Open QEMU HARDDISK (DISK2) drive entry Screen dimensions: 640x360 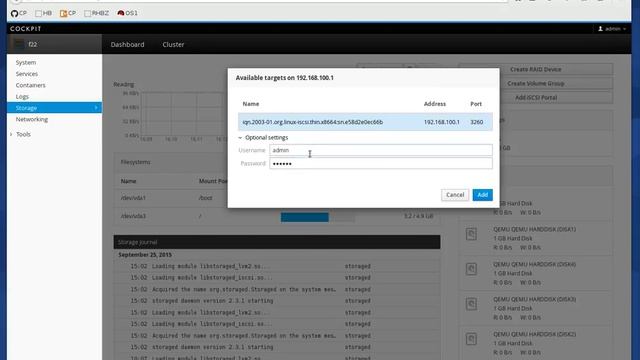pos(536,343)
